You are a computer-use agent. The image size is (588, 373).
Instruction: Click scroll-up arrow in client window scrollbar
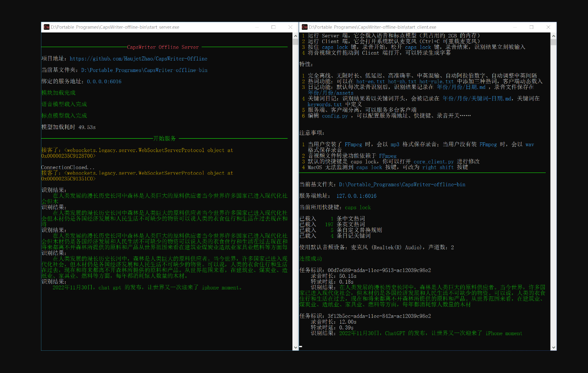[553, 36]
